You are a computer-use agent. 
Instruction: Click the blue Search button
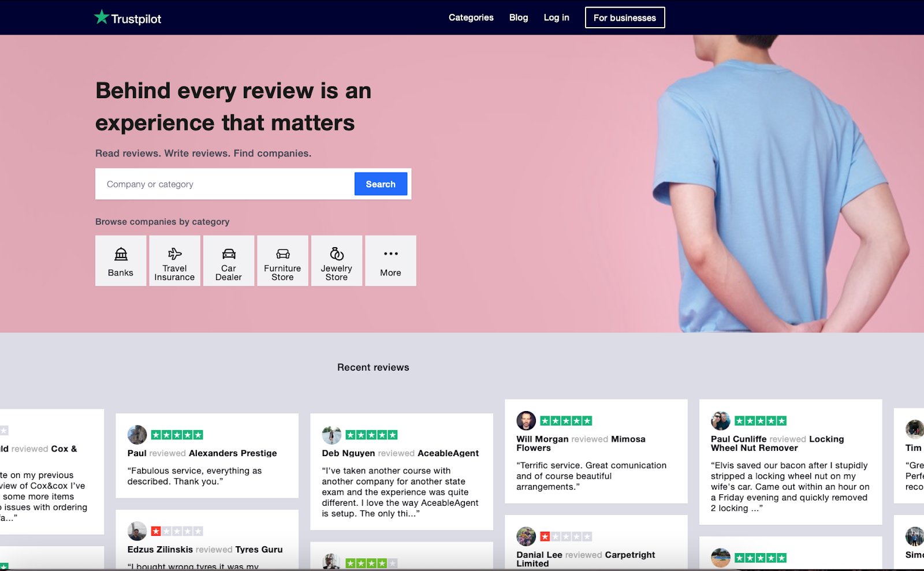tap(381, 184)
